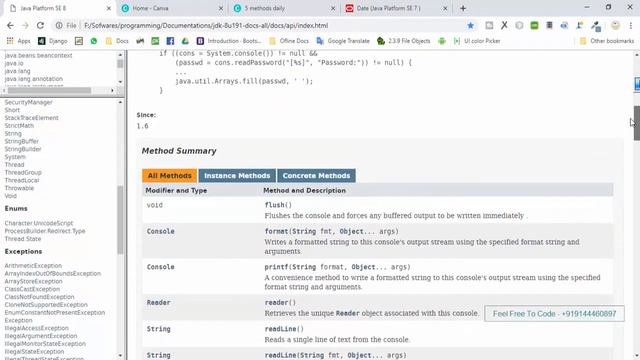The height and width of the screenshot is (360, 640).
Task: Reload the current page
Action: point(40,25)
